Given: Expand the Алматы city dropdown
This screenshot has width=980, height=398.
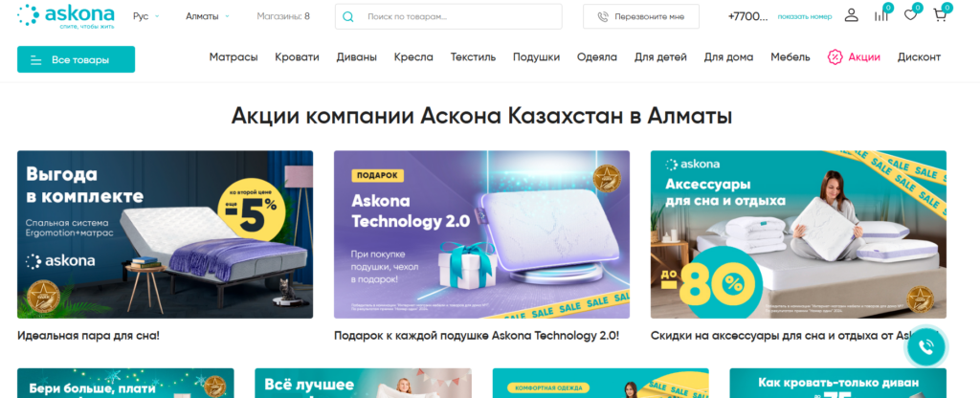Looking at the screenshot, I should 208,17.
